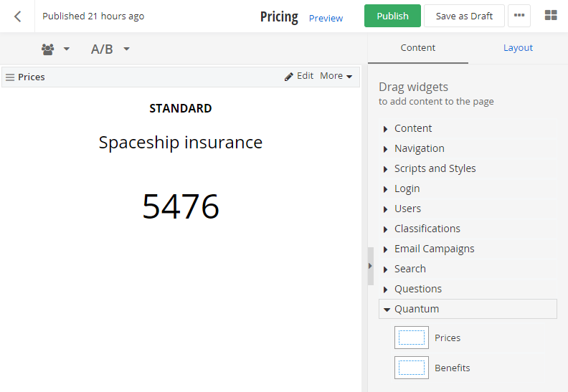Click the grid layout icon in header
This screenshot has height=392, width=568.
pos(551,16)
